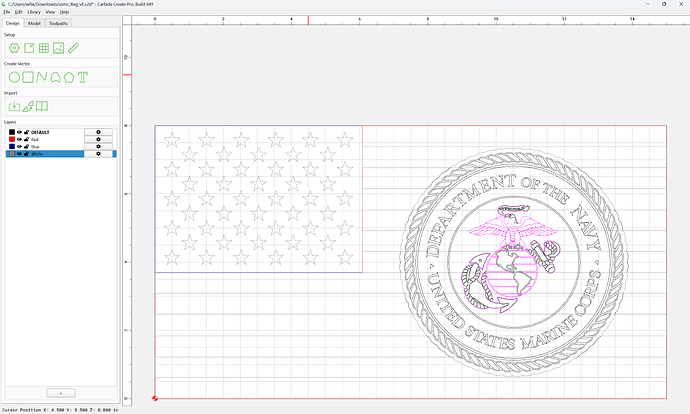Select the White layer name

[37, 154]
